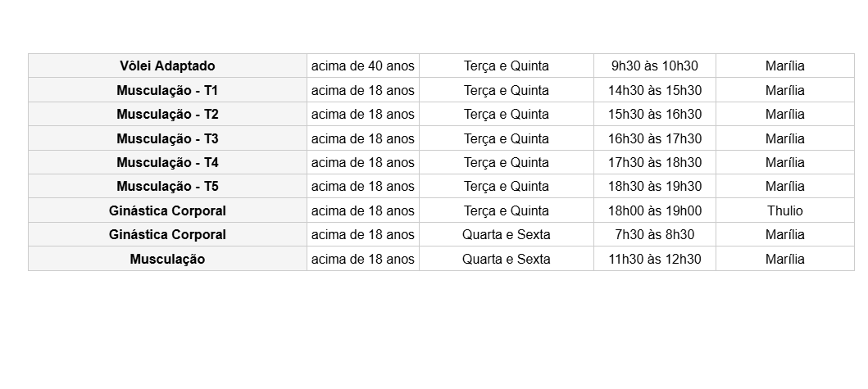Click the 15h30 às 16h30 time cell
Screen dimensions: 868x389
(x=654, y=114)
